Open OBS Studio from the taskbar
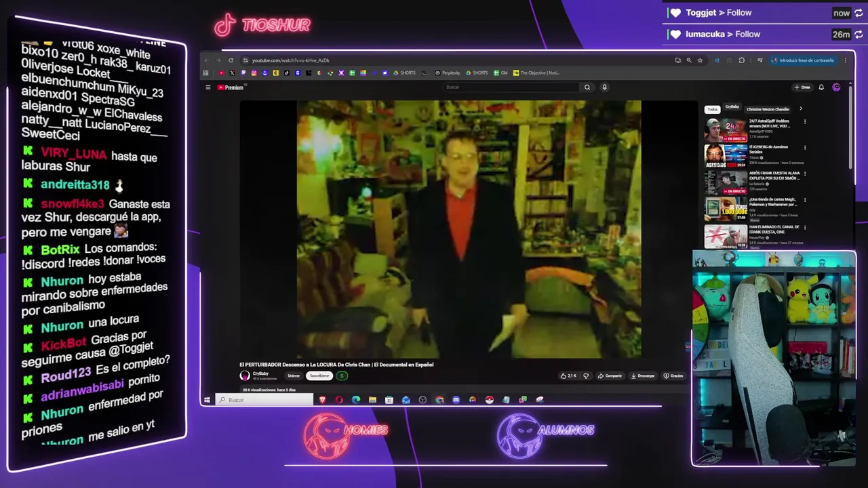The height and width of the screenshot is (488, 868). [x=422, y=400]
